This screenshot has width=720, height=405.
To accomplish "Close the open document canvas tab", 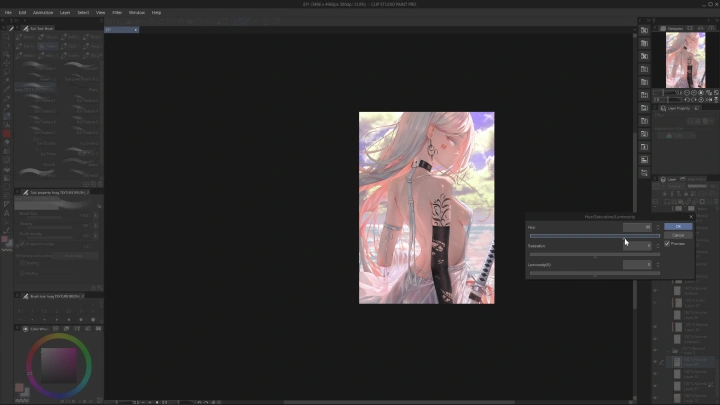I will pos(135,30).
